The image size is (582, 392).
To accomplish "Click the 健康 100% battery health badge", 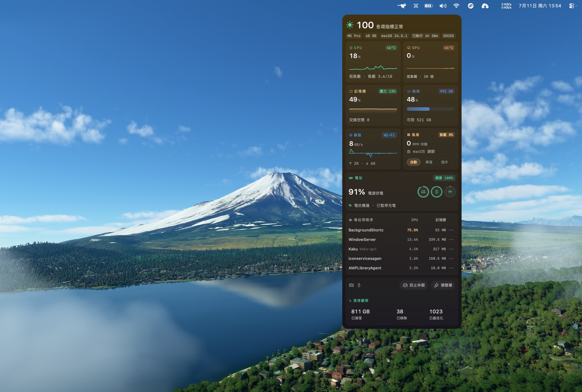I will (x=444, y=178).
